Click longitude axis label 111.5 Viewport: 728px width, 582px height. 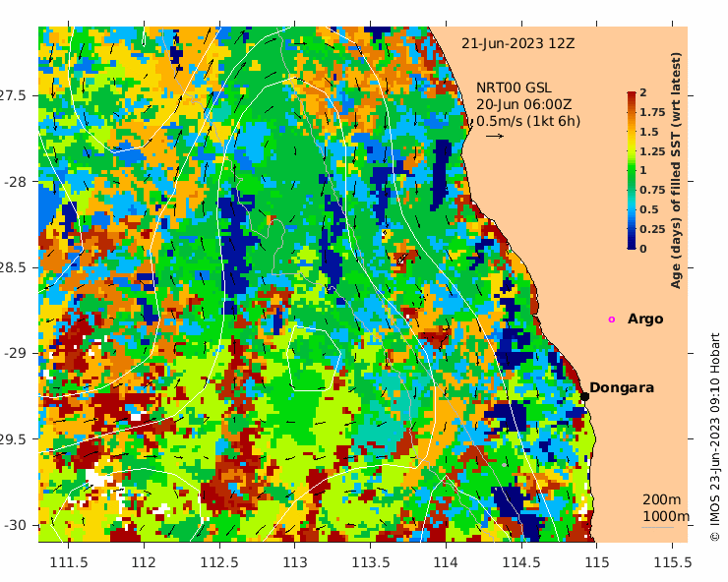coord(68,562)
